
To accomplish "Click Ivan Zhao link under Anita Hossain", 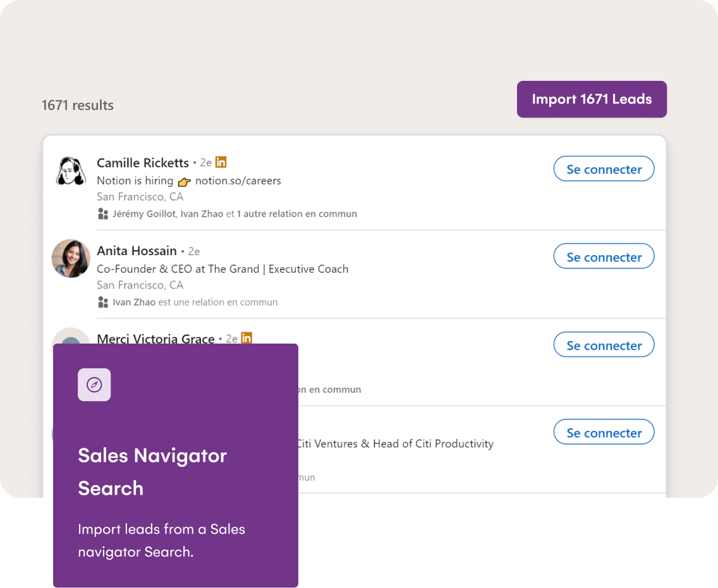I will coord(134,303).
